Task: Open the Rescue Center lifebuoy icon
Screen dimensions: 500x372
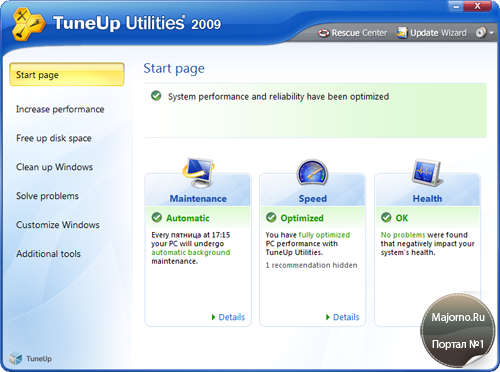Action: point(323,33)
